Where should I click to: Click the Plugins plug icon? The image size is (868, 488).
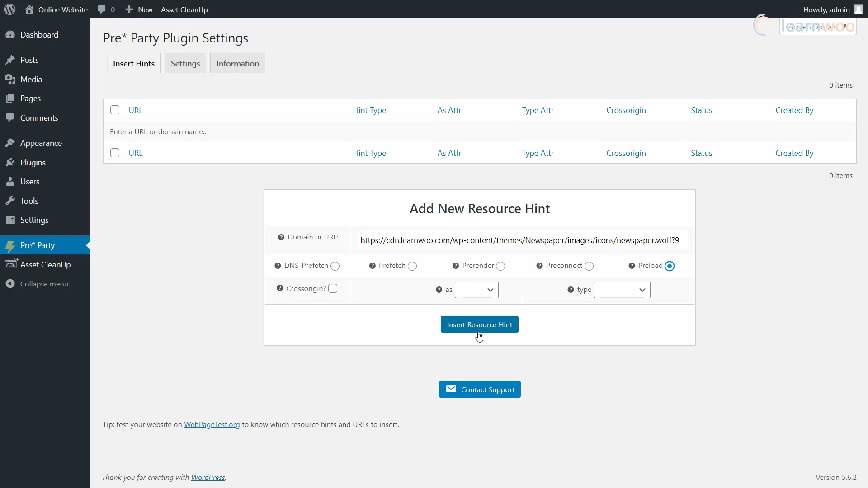point(10,163)
